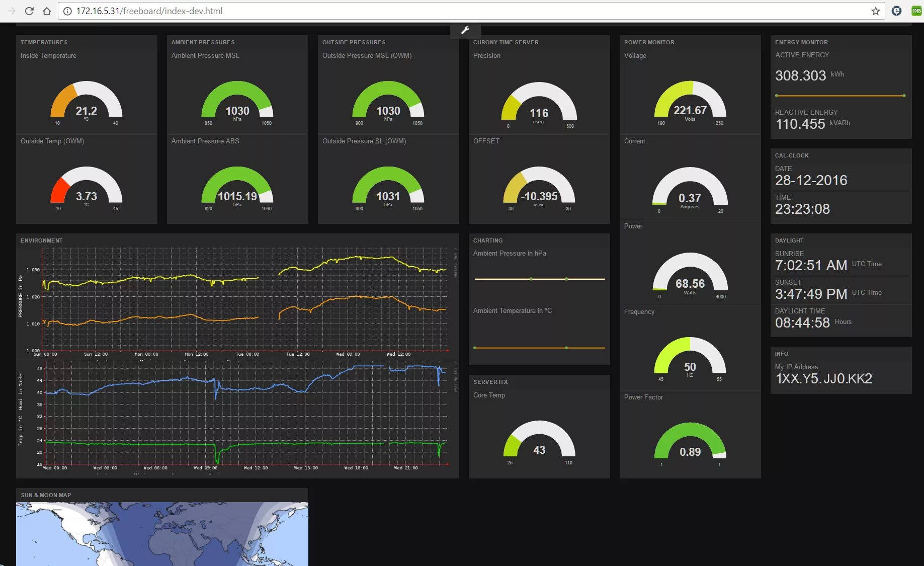Click the Outside Temp (OWM) 3.73 gauge

[x=87, y=189]
